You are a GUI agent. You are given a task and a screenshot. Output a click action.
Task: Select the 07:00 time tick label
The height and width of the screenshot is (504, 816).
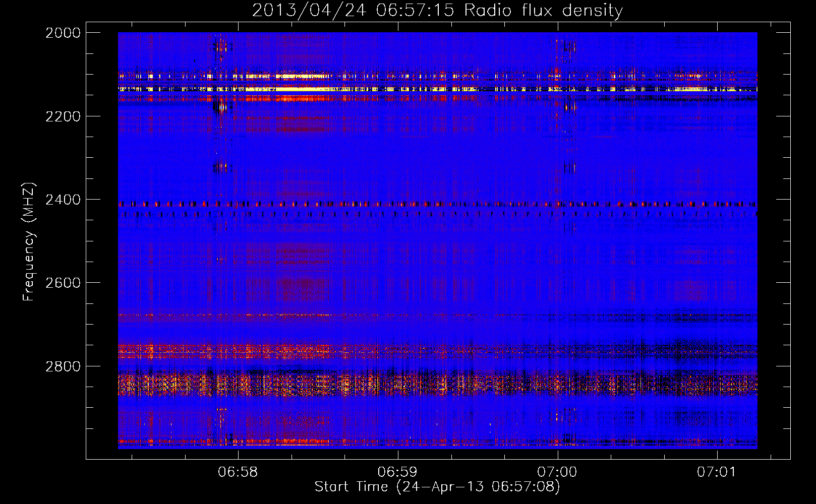point(557,472)
